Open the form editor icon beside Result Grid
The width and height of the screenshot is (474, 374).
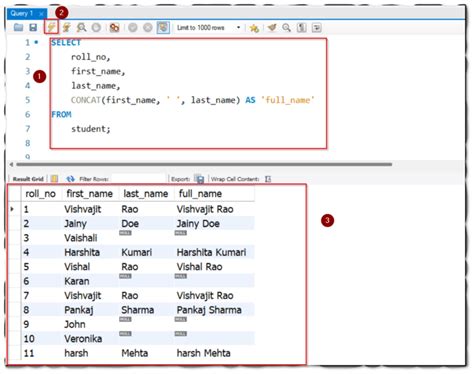coord(54,179)
